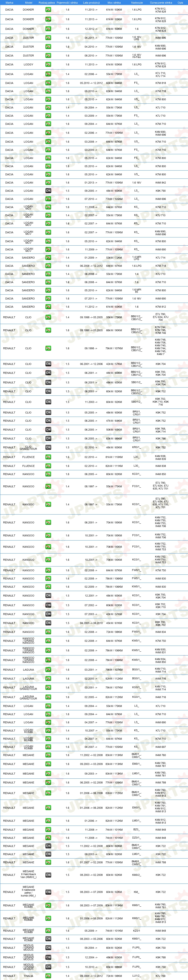Click the diesel icon for Clio 63kW / 86KM
Image resolution: width=188 pixels, height=980 pixels.
48,439
